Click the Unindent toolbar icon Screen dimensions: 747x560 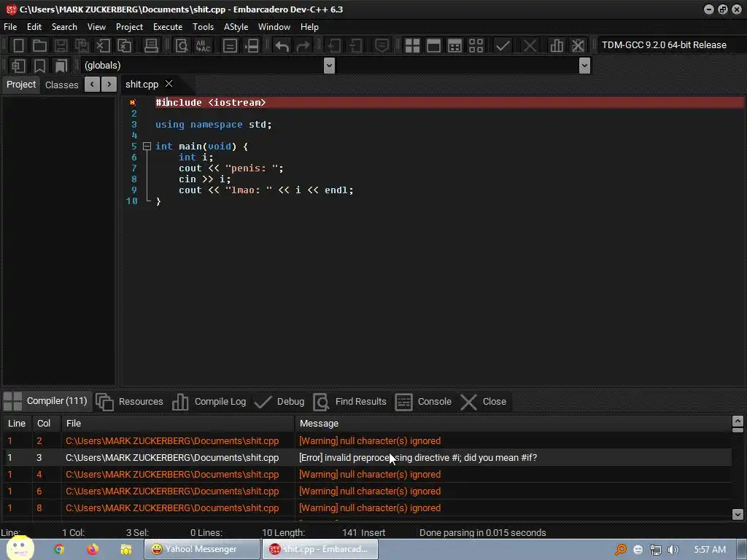click(355, 46)
